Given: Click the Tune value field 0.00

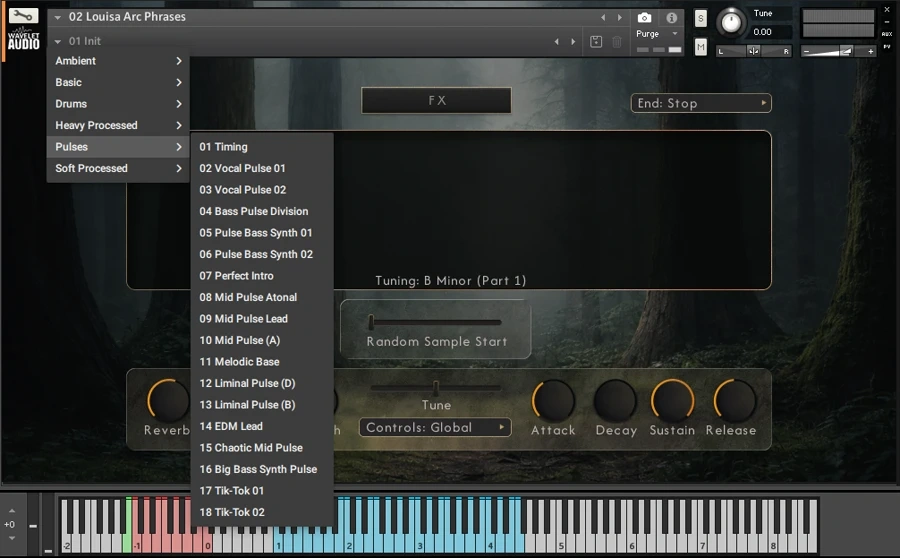Looking at the screenshot, I should click(771, 32).
